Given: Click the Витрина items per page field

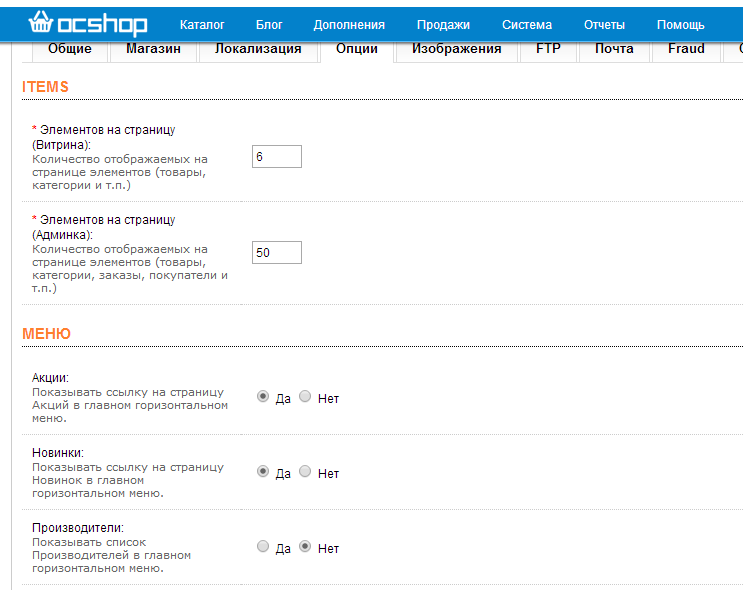Looking at the screenshot, I should pos(277,157).
